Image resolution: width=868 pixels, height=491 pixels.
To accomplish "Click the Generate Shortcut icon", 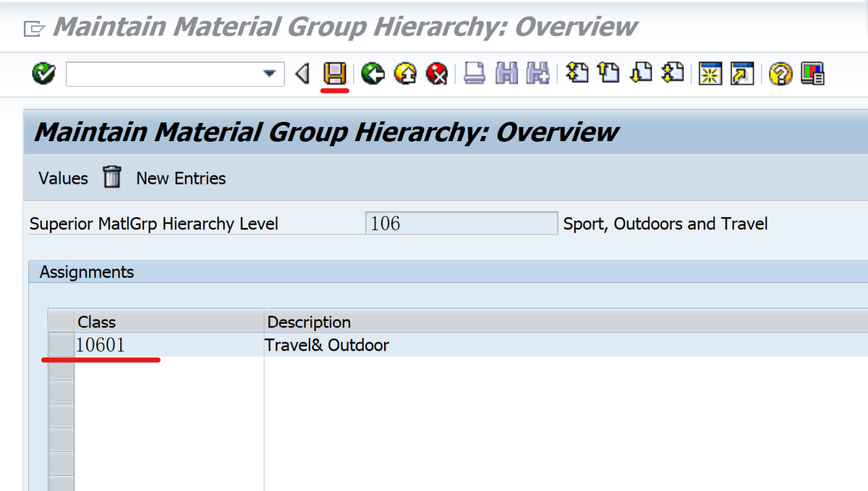I will click(x=742, y=73).
